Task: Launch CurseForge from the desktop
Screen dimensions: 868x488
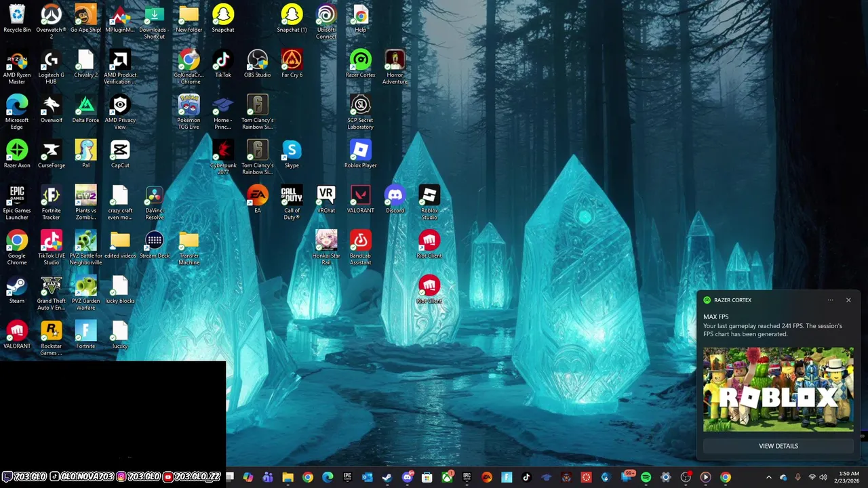Action: click(x=51, y=154)
